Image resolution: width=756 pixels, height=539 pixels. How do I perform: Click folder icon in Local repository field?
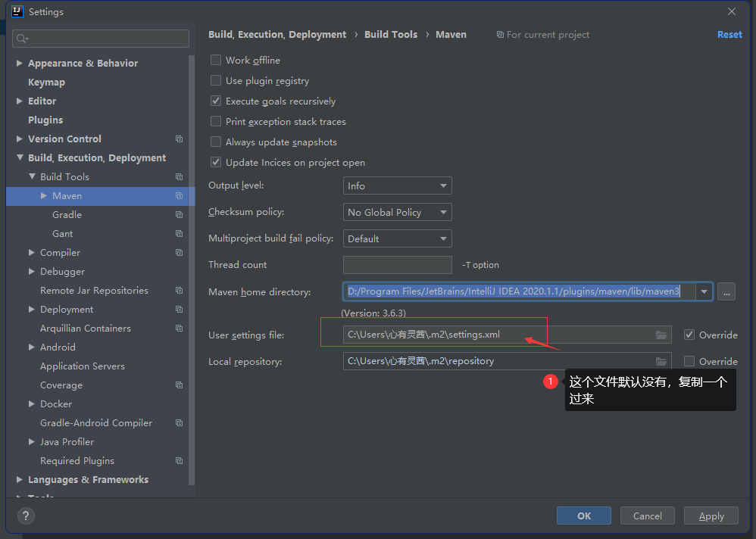[x=661, y=361]
